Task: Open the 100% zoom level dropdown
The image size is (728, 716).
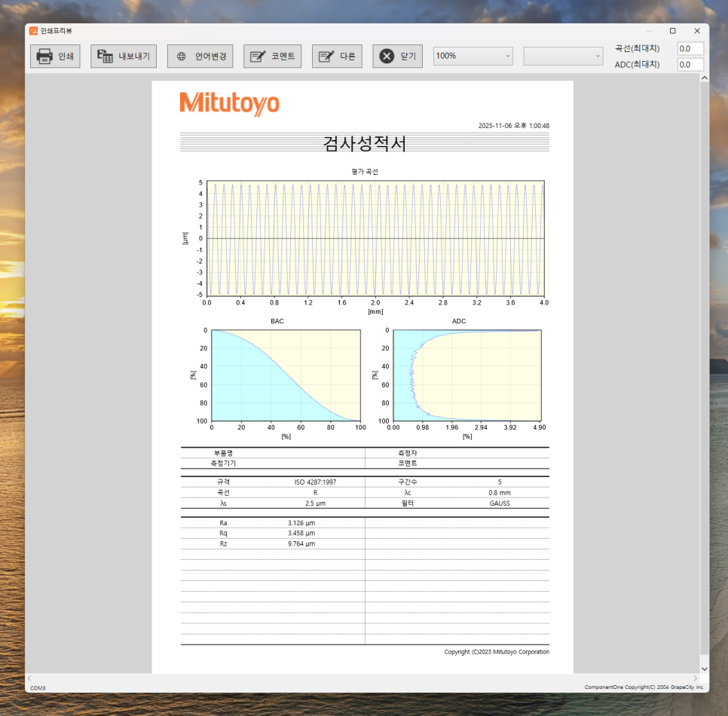Action: click(473, 56)
